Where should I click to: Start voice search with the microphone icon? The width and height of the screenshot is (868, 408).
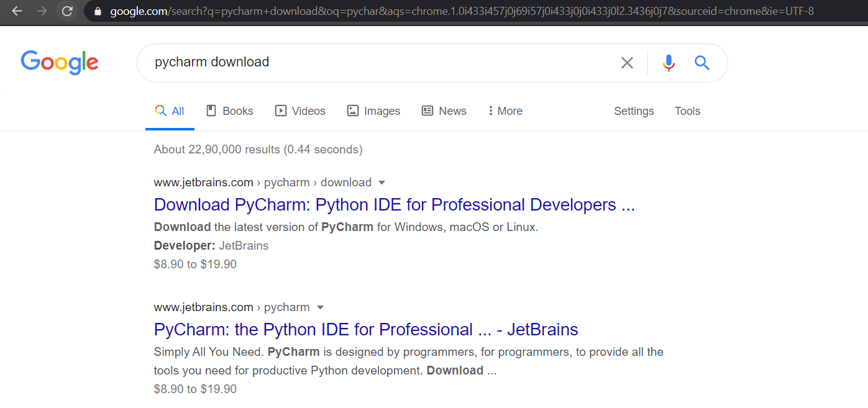tap(669, 63)
